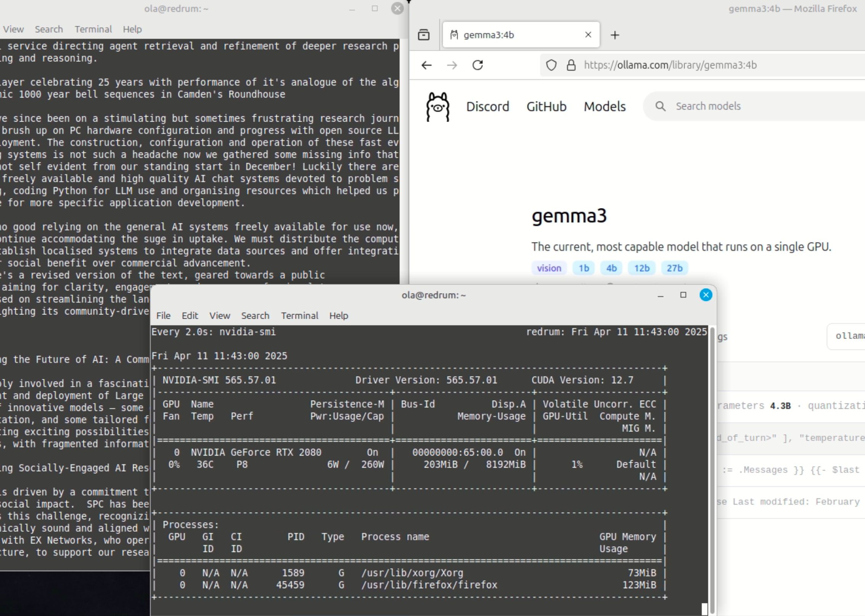Open File menu in nvidia-smi terminal
Screen dimensions: 865x616
[163, 316]
